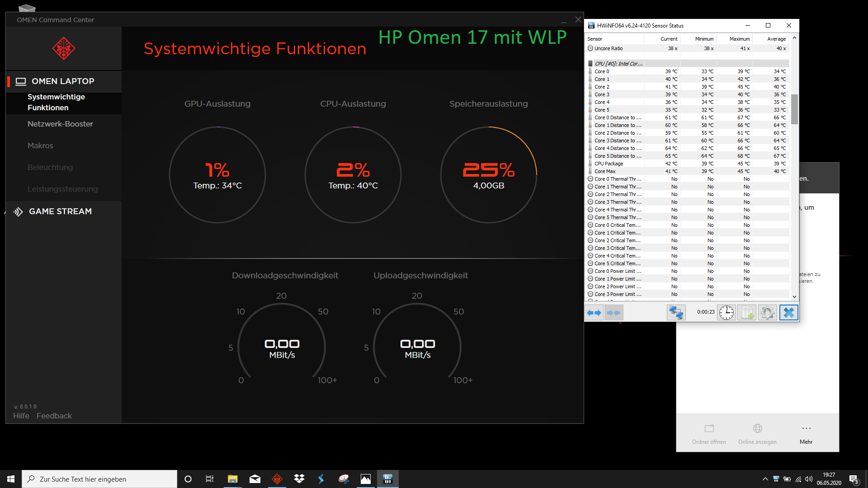Click the Windows search text field
Image resolution: width=868 pixels, height=488 pixels.
coord(99,479)
